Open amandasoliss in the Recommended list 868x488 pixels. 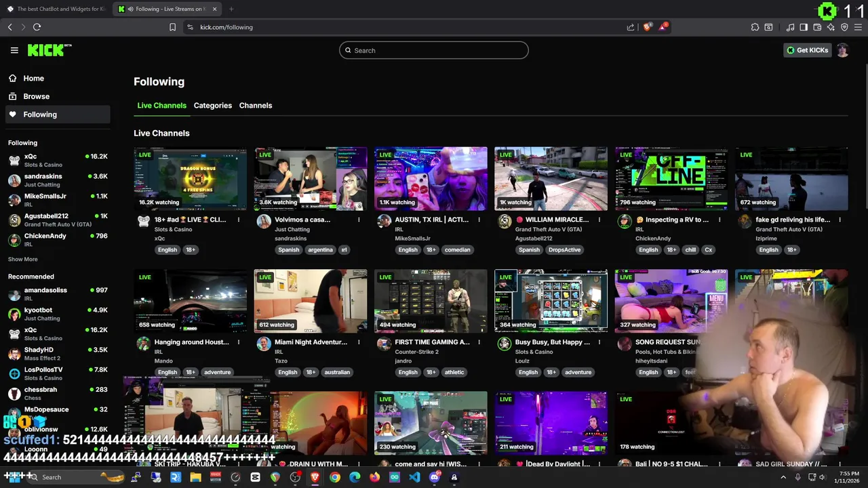(x=57, y=293)
